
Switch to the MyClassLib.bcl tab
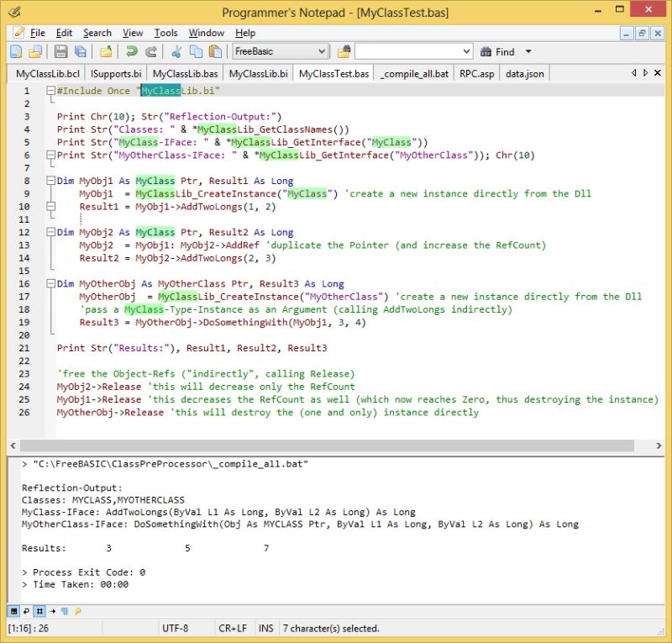pos(48,74)
